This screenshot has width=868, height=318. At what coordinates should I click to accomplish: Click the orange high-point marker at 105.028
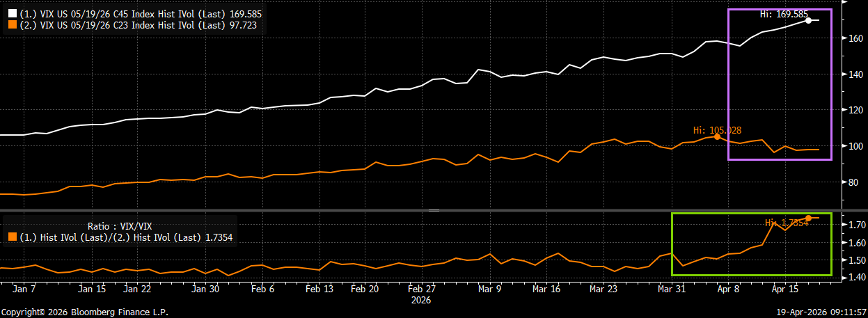coord(718,136)
